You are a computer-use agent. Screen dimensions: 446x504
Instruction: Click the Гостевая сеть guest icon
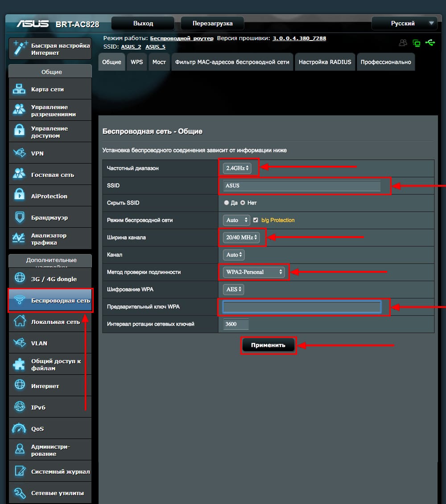(x=19, y=174)
